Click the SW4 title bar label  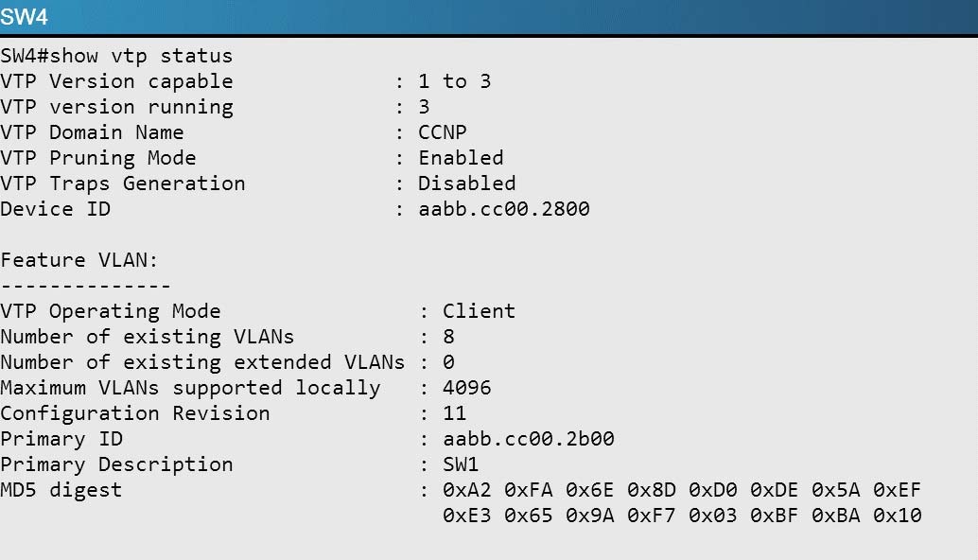click(24, 17)
